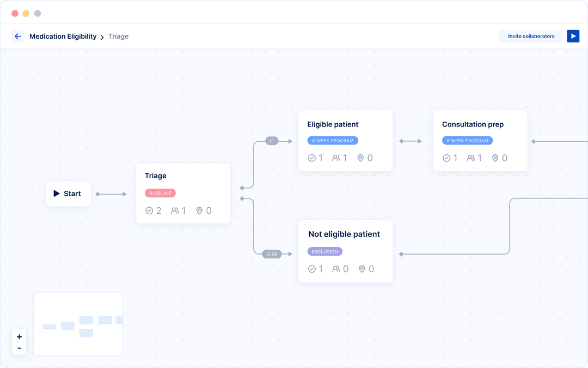Image resolution: width=588 pixels, height=368 pixels.
Task: Click pin icon in Consultation prep card
Action: click(495, 158)
